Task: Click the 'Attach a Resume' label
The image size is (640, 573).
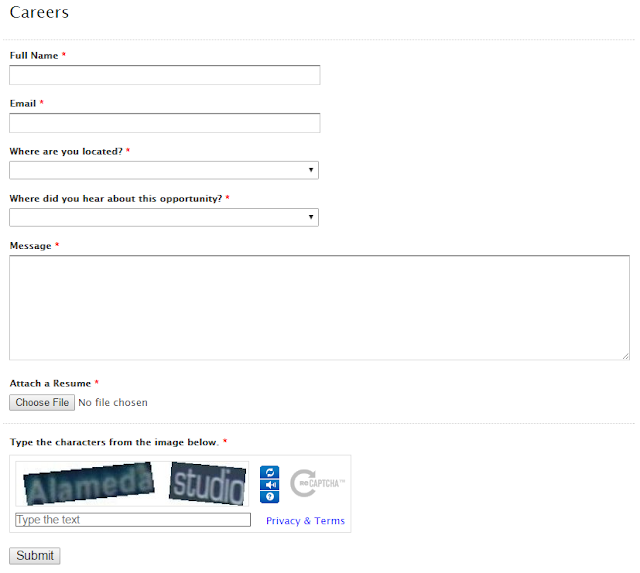Action: click(x=50, y=384)
